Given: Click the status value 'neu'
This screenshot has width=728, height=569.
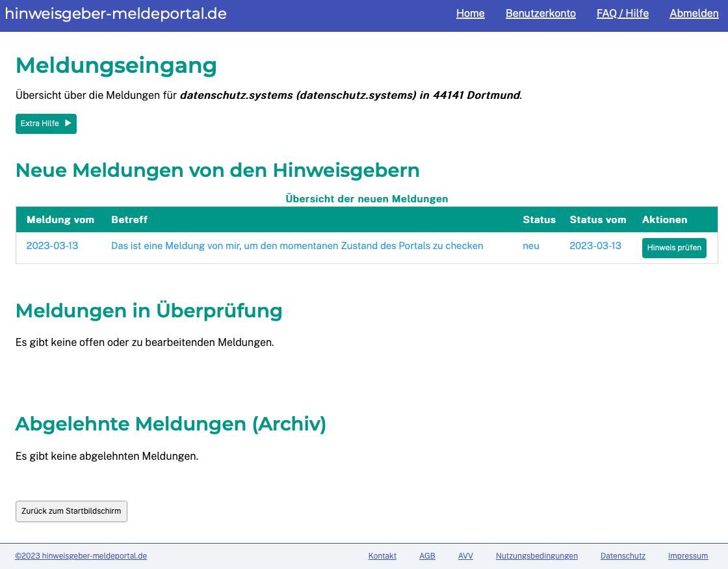Looking at the screenshot, I should click(x=530, y=246).
